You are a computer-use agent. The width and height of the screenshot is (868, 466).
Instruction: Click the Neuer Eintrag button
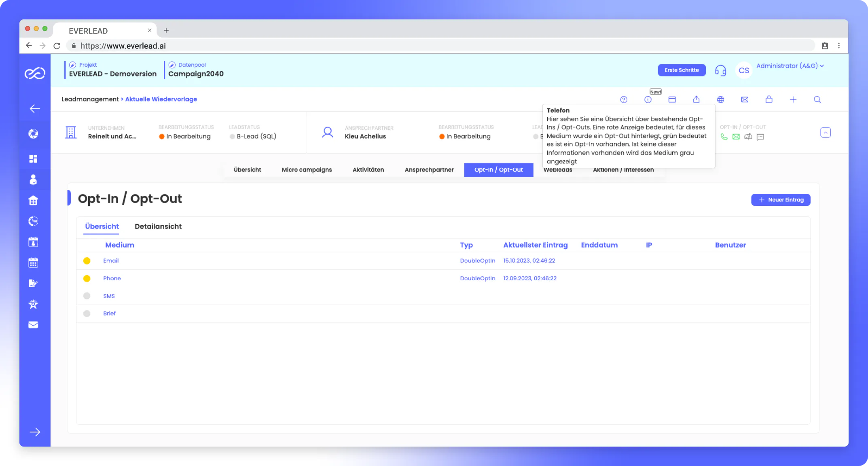781,200
